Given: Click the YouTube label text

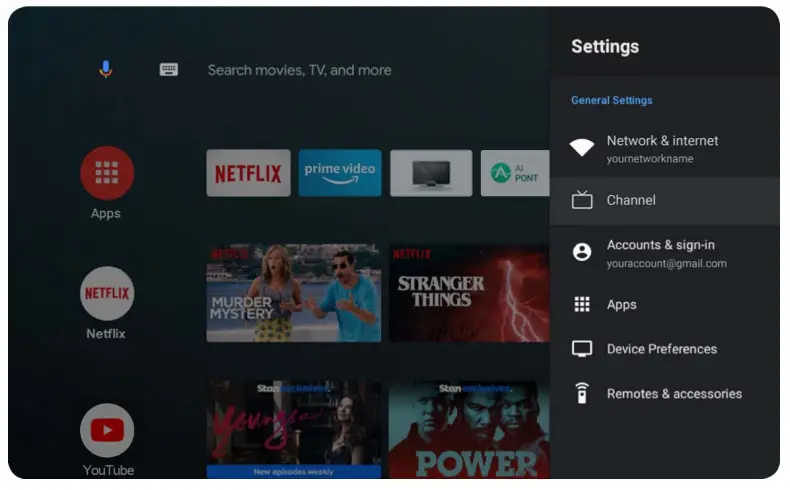Looking at the screenshot, I should [108, 470].
